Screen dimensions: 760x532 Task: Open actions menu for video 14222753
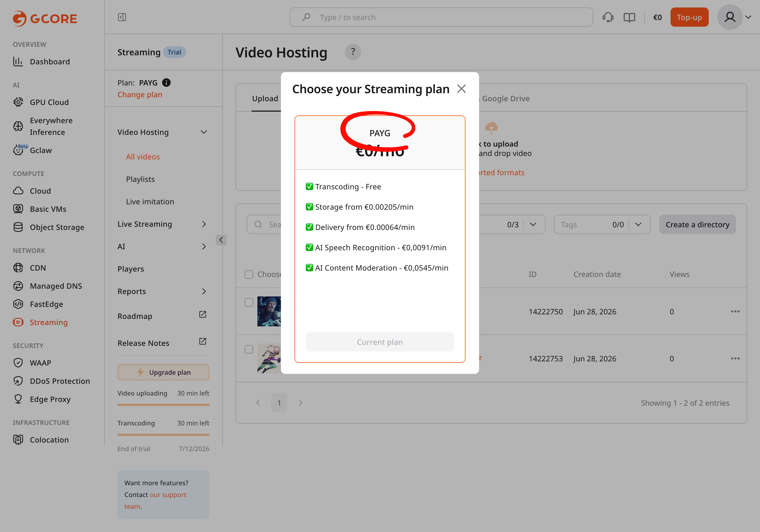coord(735,358)
